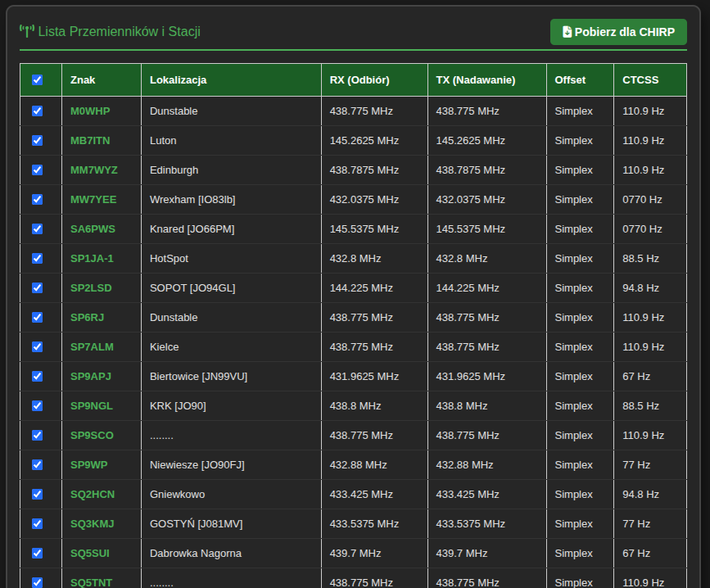Click the Pobierz dla CHIRP download button
Screen dimensions: 710x588
coord(618,32)
